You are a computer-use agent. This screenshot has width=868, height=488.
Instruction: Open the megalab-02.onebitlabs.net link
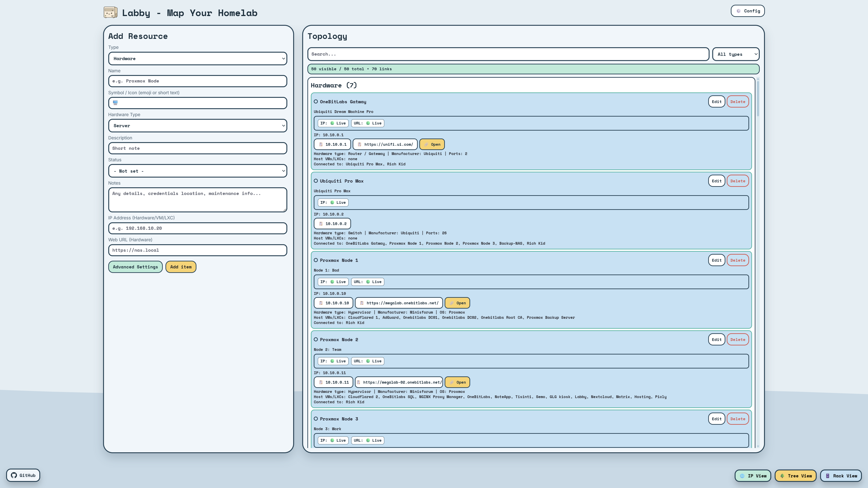[457, 382]
